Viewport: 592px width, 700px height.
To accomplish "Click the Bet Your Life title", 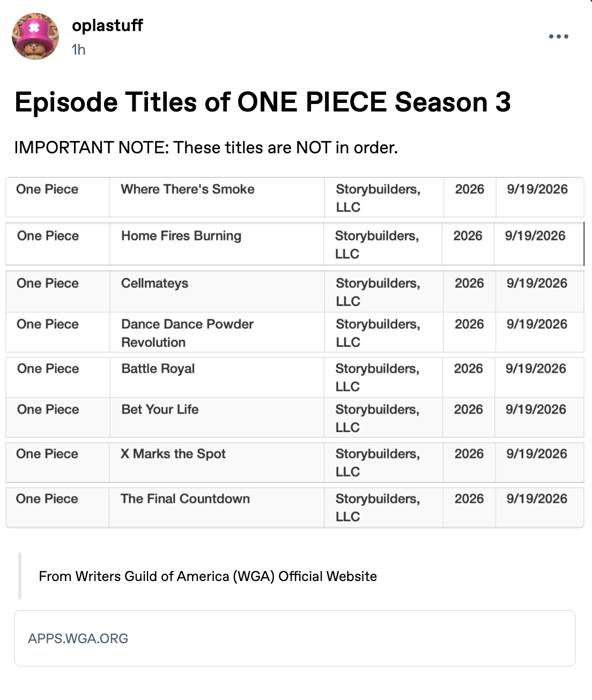I will 160,409.
